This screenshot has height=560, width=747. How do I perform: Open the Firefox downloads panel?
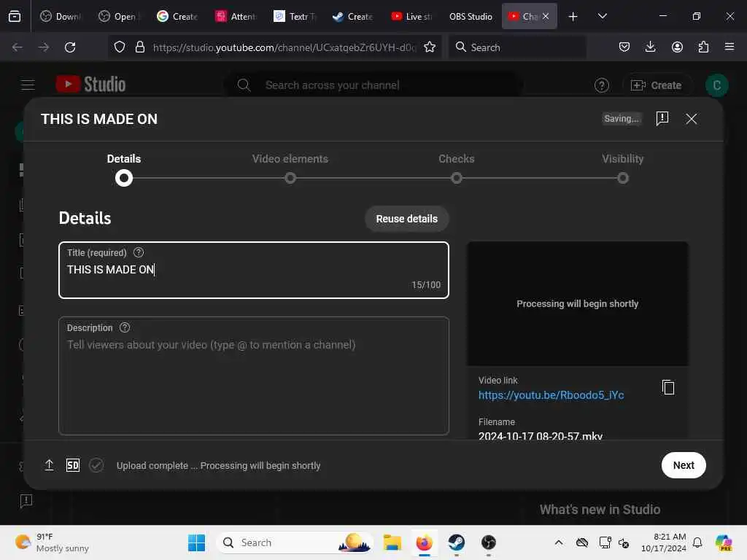point(650,47)
